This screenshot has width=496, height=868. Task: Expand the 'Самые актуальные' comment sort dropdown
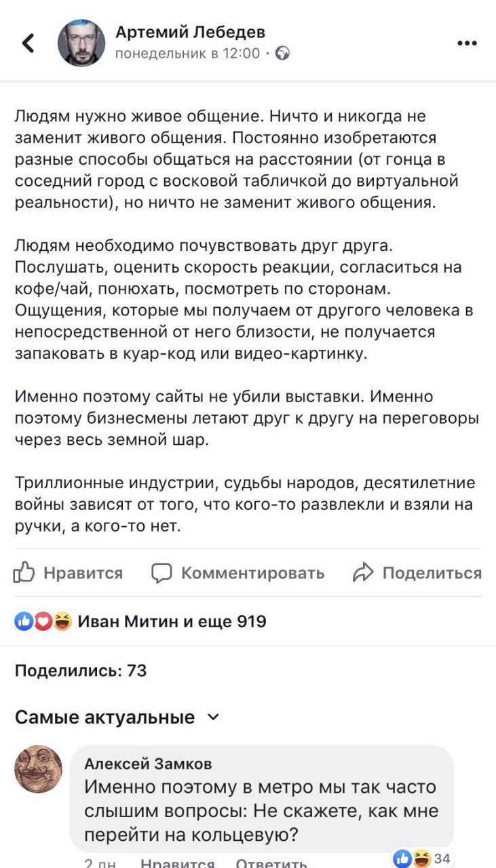(213, 717)
